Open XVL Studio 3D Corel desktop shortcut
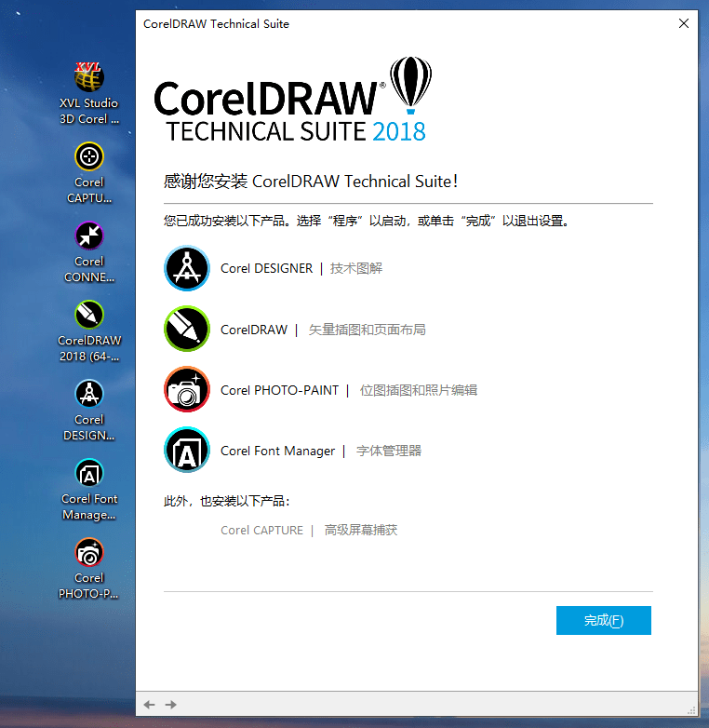 [x=88, y=93]
